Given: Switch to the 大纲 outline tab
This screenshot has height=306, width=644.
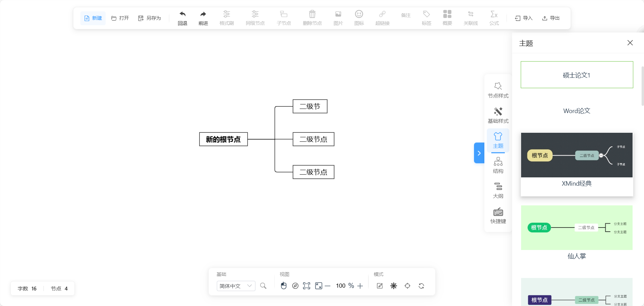Looking at the screenshot, I should point(498,191).
